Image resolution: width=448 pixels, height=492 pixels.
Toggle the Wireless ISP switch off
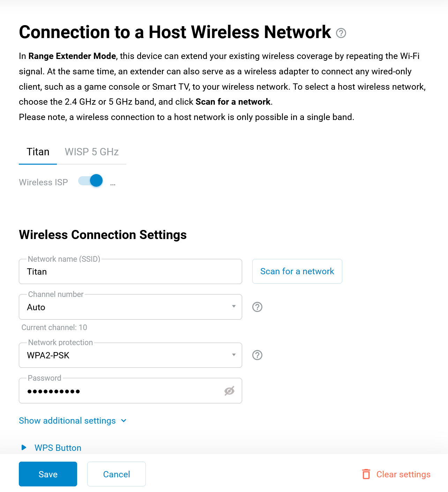(x=90, y=181)
